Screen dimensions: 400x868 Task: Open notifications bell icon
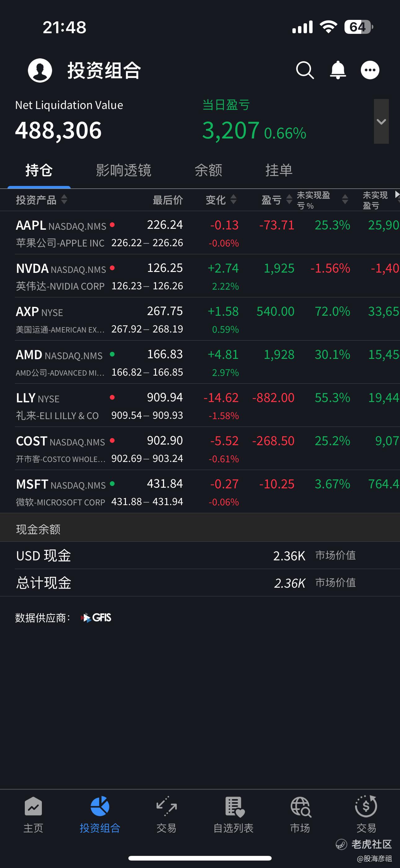click(x=338, y=70)
